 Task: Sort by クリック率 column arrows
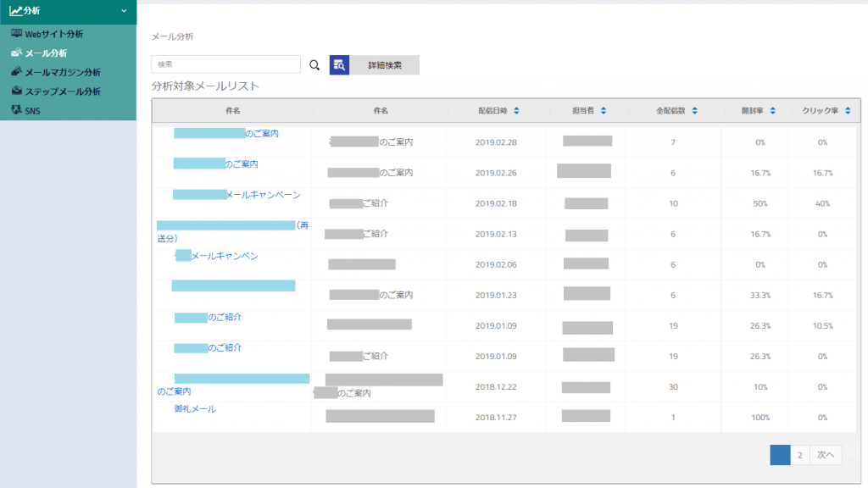pyautogui.click(x=848, y=111)
